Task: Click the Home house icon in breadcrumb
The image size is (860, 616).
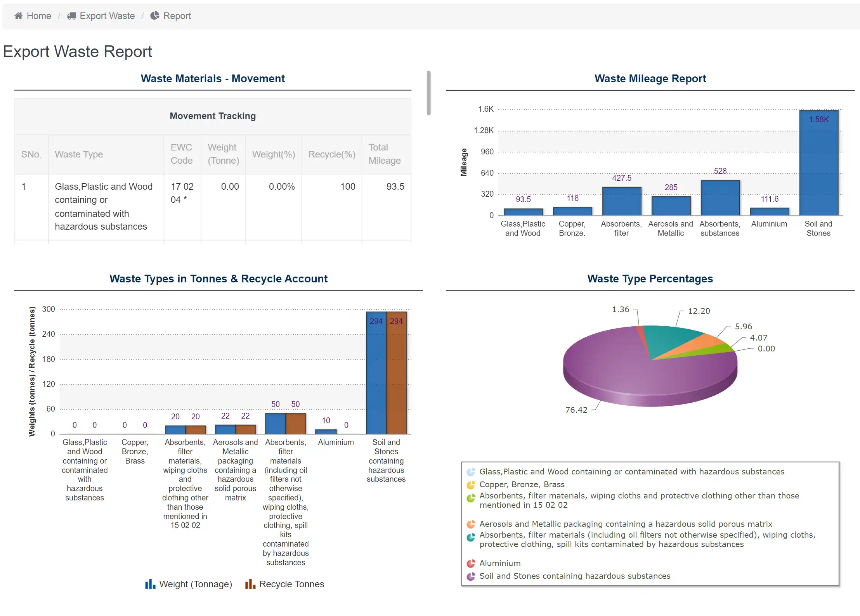Action: click(18, 16)
